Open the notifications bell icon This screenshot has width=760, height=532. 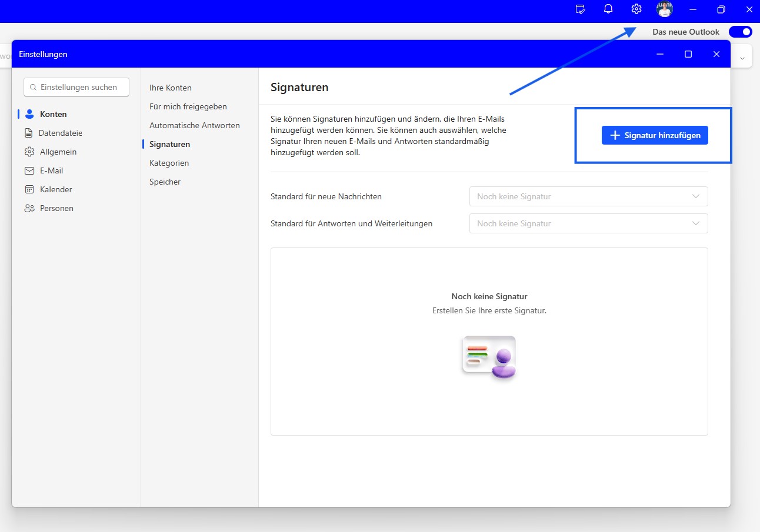pos(608,9)
